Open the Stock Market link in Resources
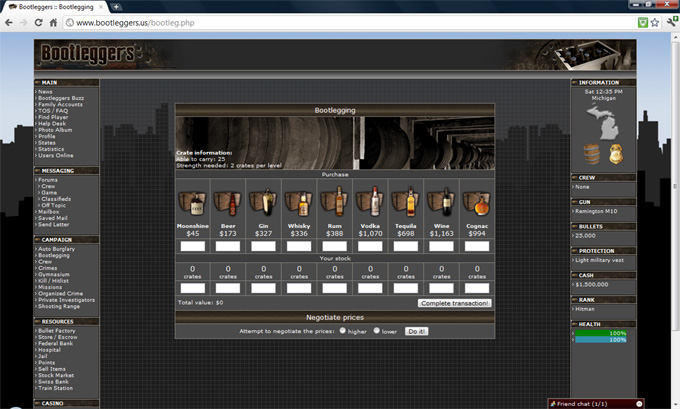This screenshot has width=680, height=409. point(57,374)
